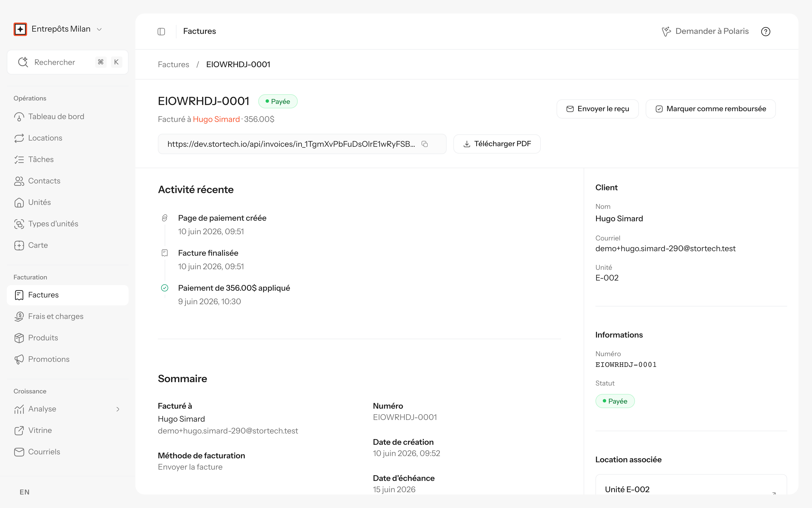Click the Courriels envelope icon
Screen dimensions: 812x508
19,452
